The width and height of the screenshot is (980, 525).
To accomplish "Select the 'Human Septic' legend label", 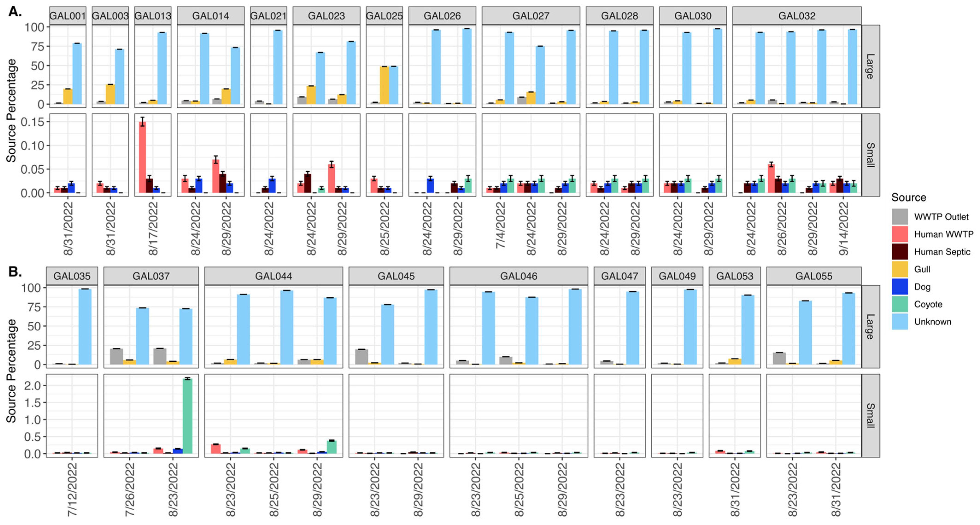I will click(x=942, y=251).
